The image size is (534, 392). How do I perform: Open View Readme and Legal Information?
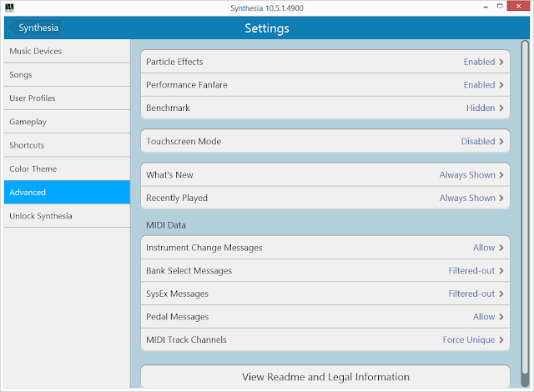[x=325, y=377]
